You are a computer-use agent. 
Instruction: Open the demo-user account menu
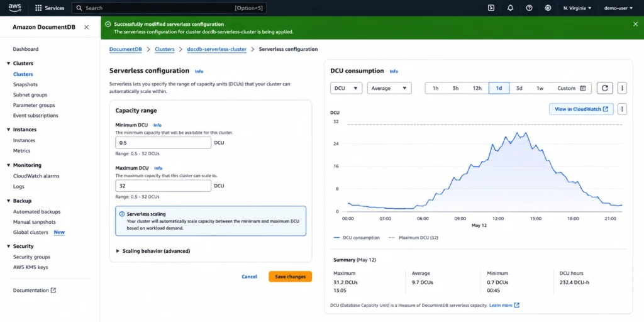point(618,8)
